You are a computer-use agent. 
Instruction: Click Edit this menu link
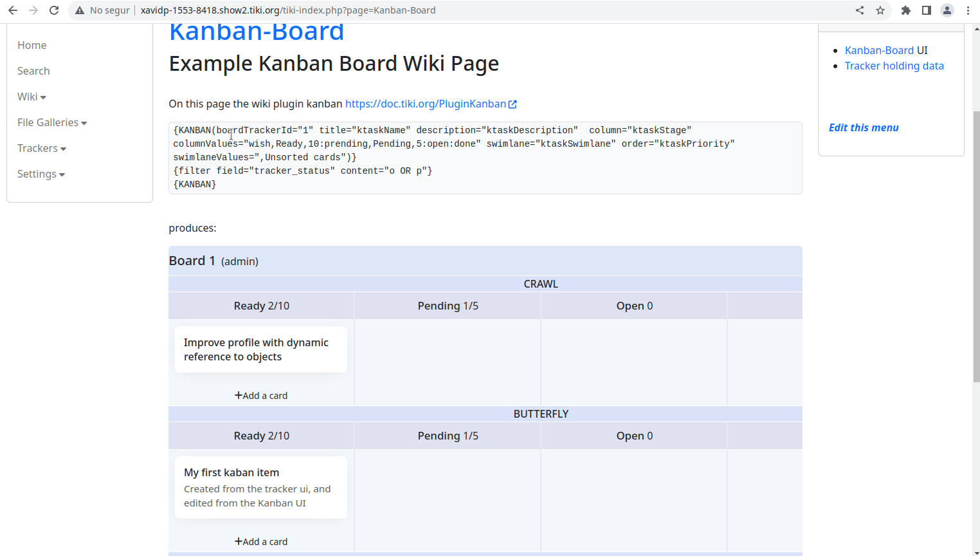[864, 127]
